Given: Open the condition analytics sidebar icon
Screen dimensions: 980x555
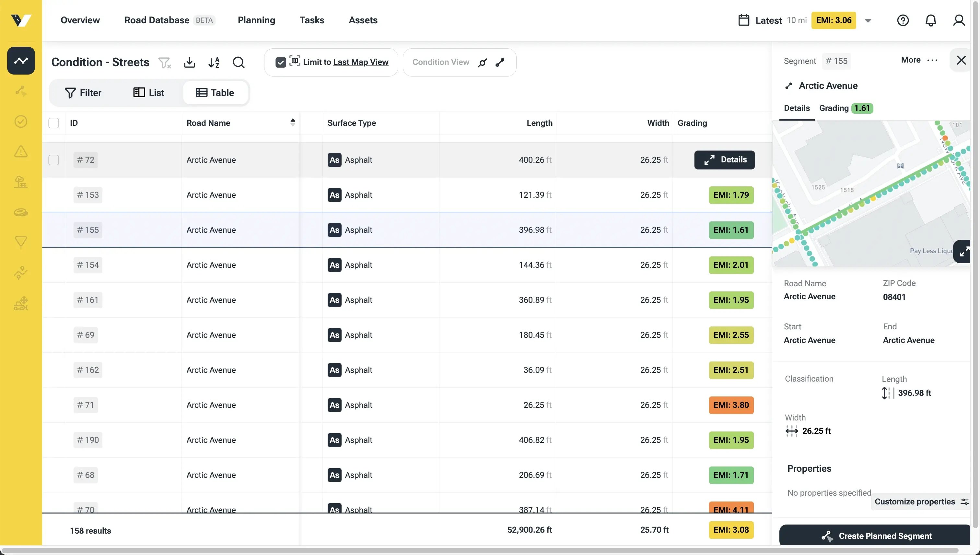Looking at the screenshot, I should [21, 61].
